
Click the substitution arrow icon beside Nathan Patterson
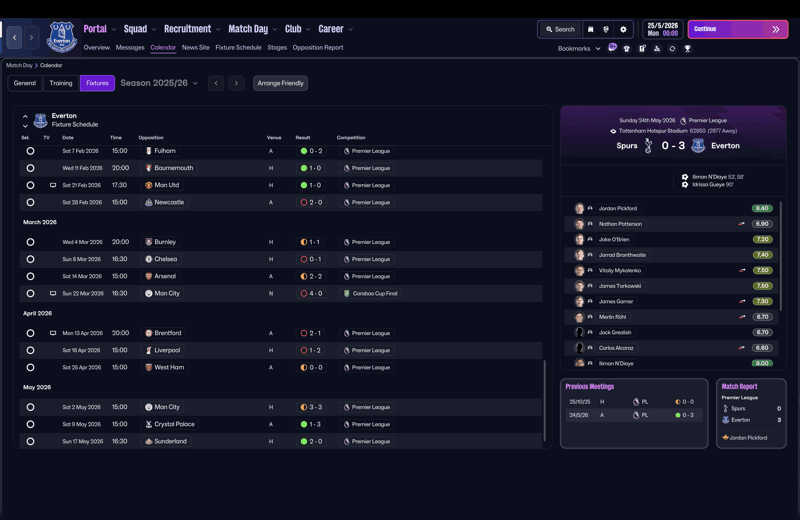pos(741,224)
